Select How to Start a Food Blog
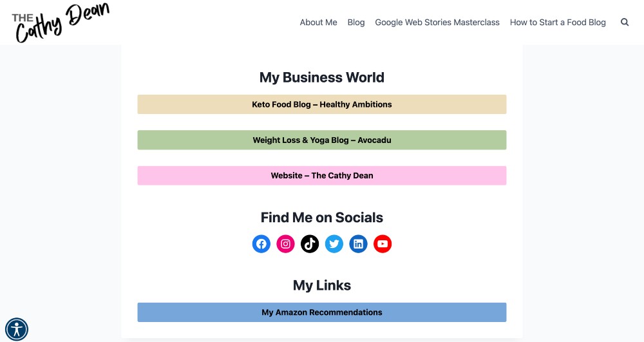 coord(558,22)
